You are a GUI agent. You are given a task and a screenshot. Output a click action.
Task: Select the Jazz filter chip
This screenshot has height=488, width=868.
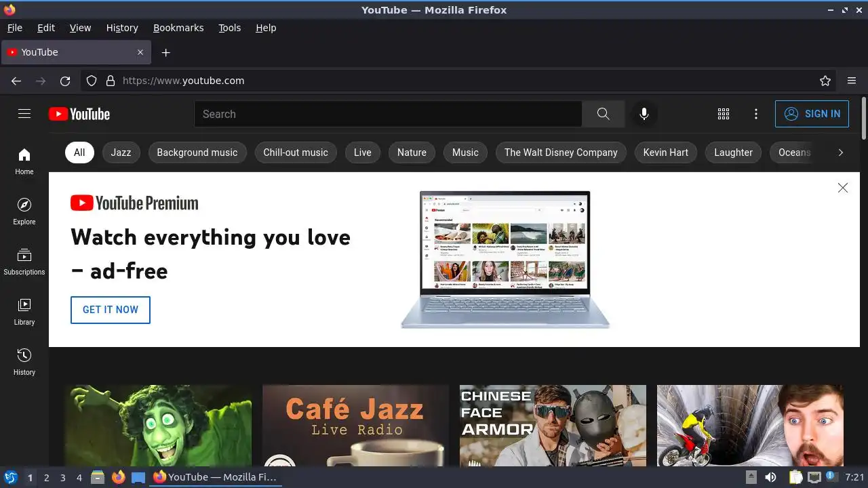coord(121,152)
